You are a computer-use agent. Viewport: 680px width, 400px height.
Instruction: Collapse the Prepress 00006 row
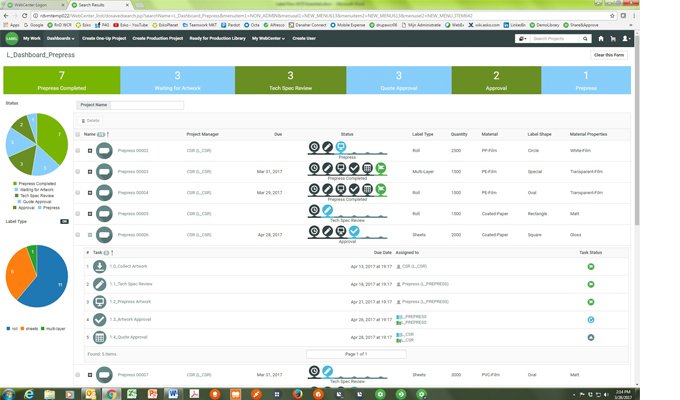90,235
